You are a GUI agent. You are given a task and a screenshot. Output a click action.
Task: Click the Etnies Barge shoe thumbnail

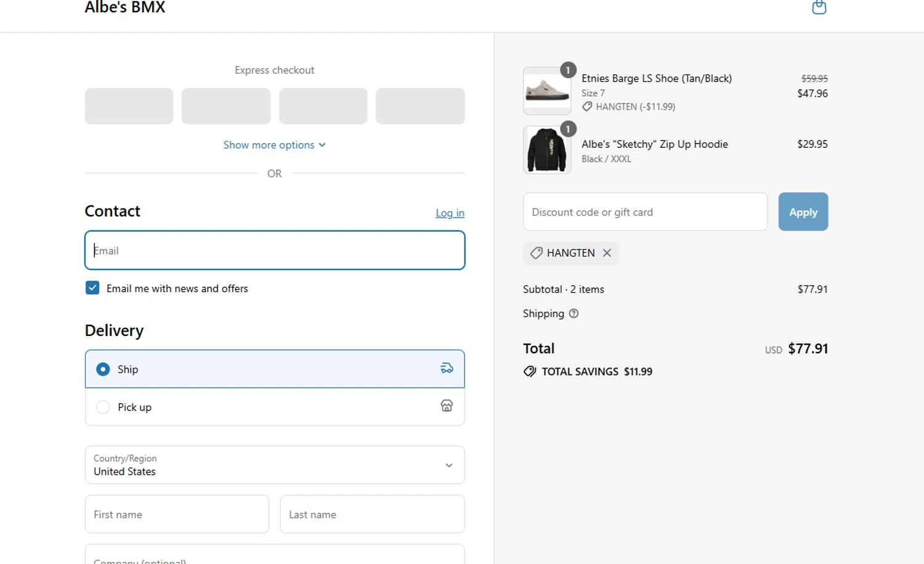[547, 91]
